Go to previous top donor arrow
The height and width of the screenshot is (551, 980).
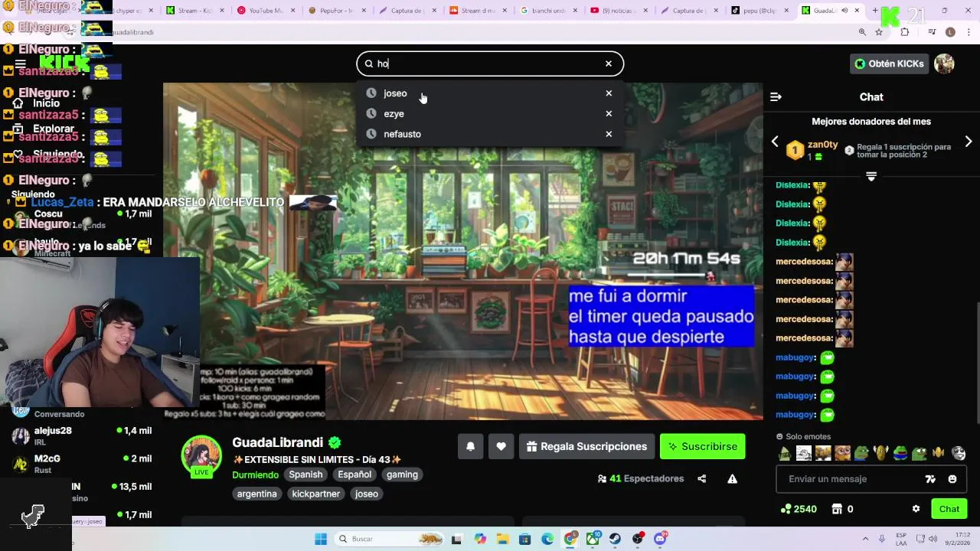[x=775, y=142]
